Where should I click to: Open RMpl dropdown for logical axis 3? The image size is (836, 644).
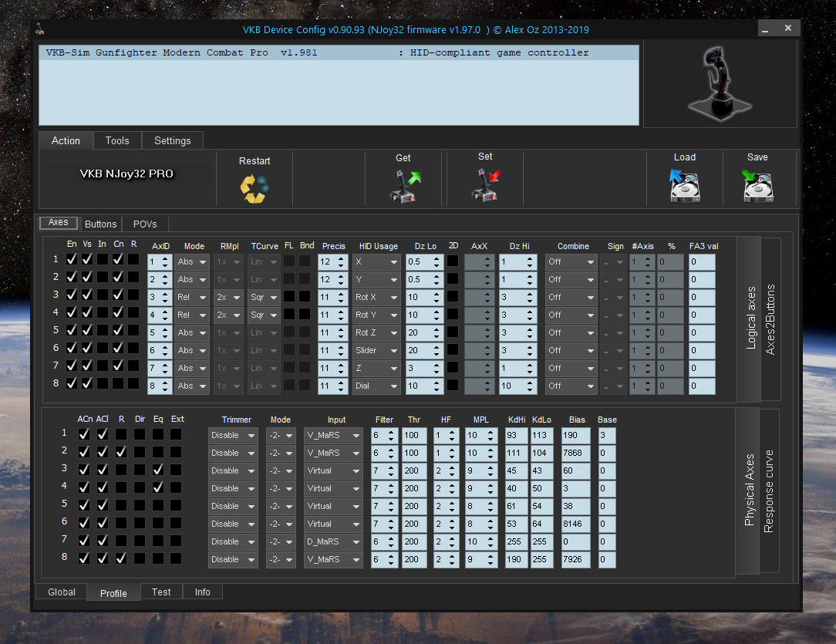[228, 298]
